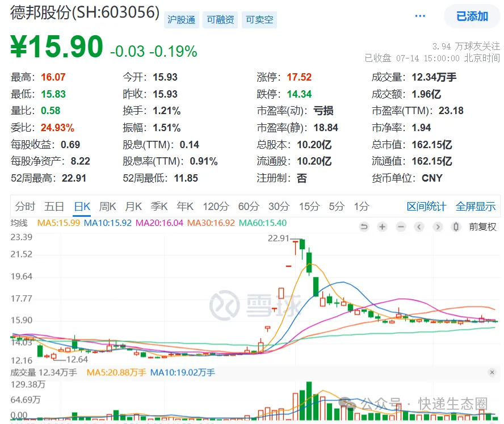Click the stock title 德邦股份(SH:603056)

[85, 13]
